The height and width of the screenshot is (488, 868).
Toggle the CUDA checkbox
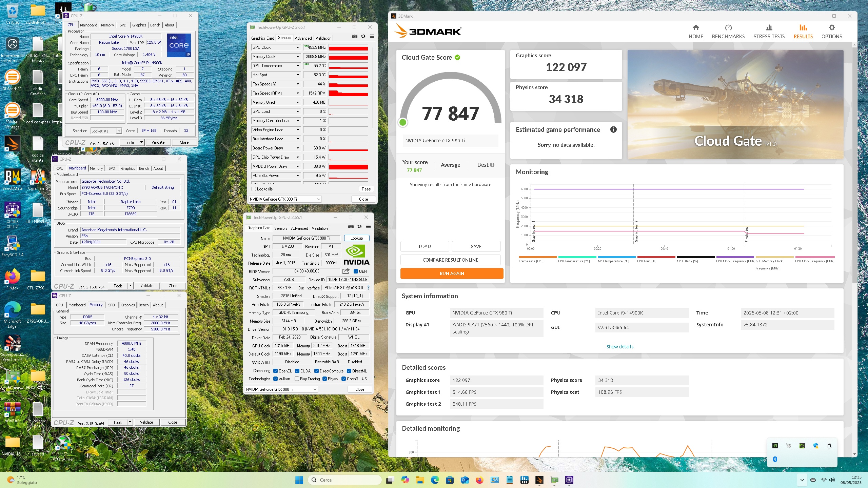click(297, 371)
